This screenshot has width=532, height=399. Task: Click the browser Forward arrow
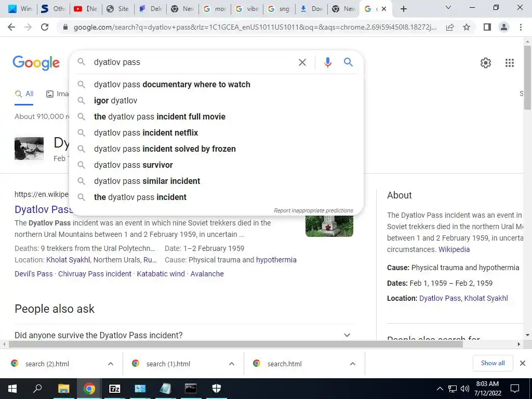28,27
